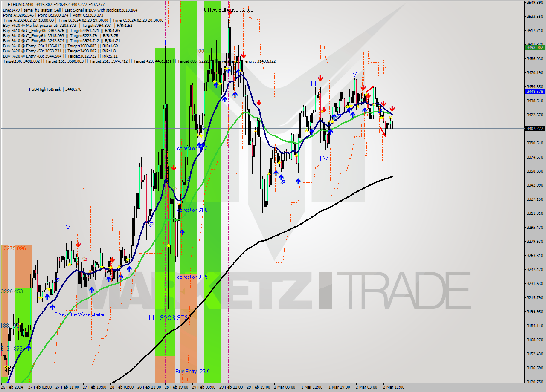Screen dimensions: 546x392
Task: Click the '2 Mar 03:00' time label
Action: [x=366, y=387]
